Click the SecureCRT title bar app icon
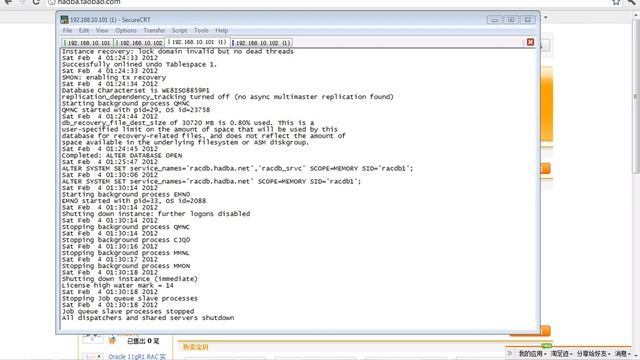Image resolution: width=640 pixels, height=360 pixels. tap(64, 20)
